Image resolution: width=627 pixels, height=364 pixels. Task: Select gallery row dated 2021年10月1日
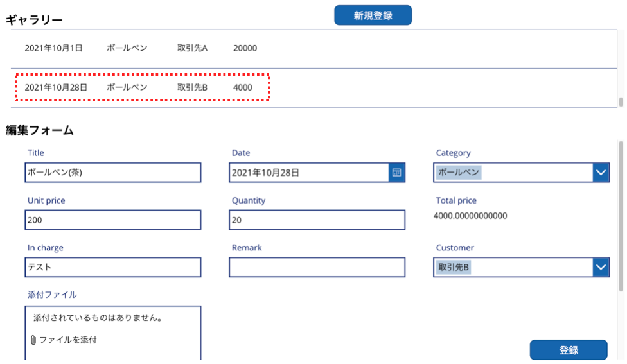314,49
